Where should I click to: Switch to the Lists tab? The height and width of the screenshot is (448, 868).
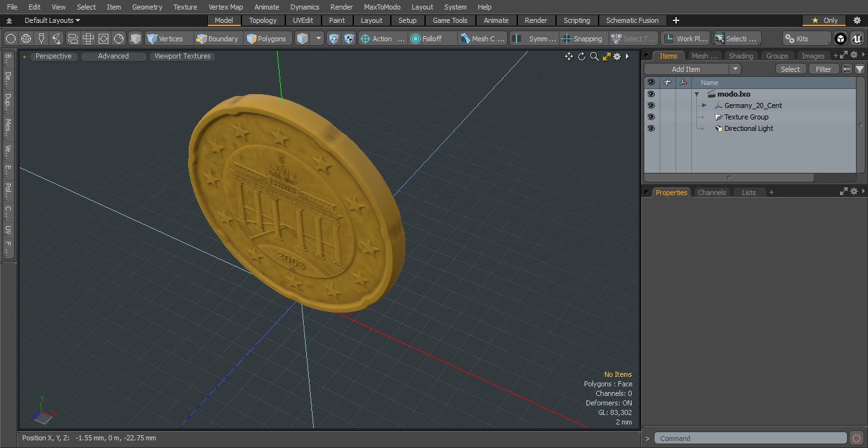(749, 193)
